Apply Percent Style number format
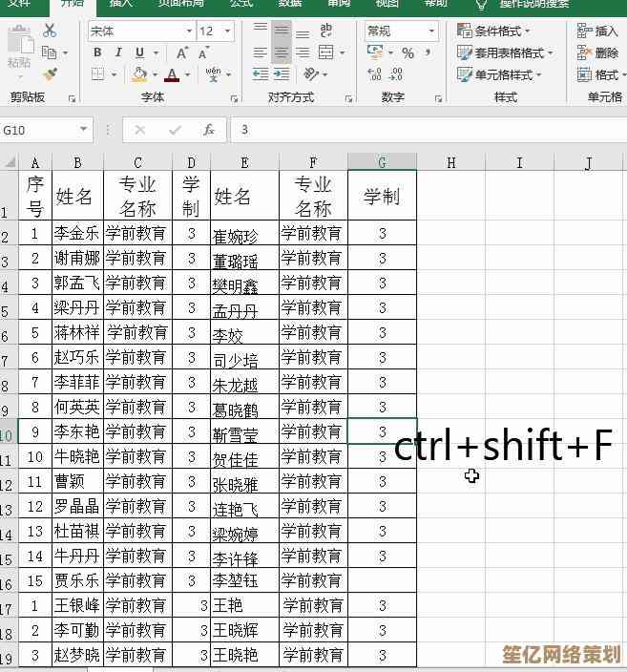The width and height of the screenshot is (627, 672). tap(408, 53)
